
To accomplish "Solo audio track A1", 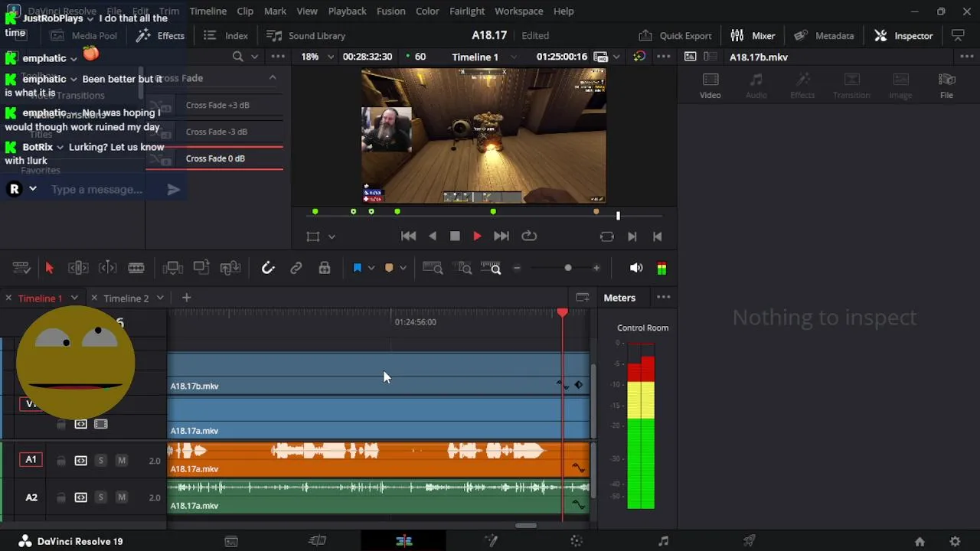I will pos(100,460).
